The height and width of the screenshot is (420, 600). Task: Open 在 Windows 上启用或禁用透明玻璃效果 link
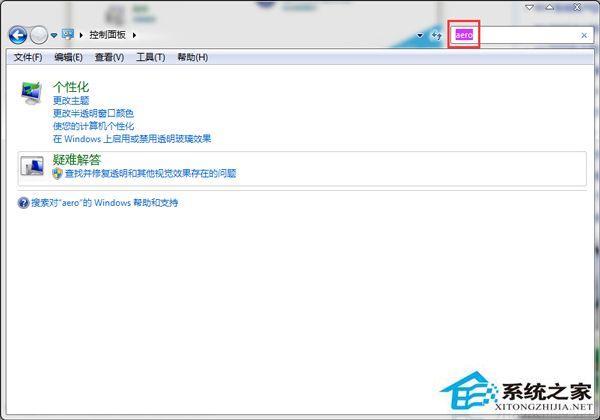coord(132,138)
